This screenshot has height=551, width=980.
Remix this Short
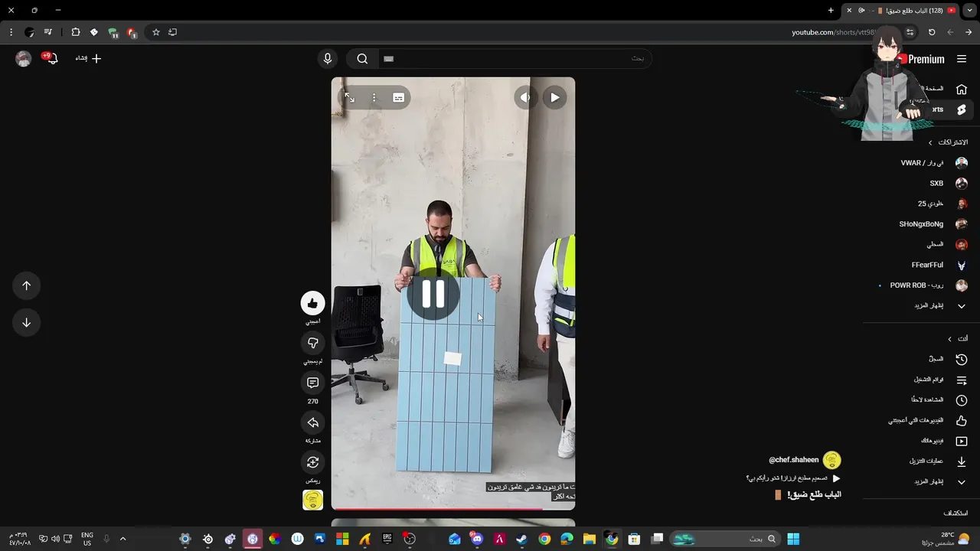point(312,462)
